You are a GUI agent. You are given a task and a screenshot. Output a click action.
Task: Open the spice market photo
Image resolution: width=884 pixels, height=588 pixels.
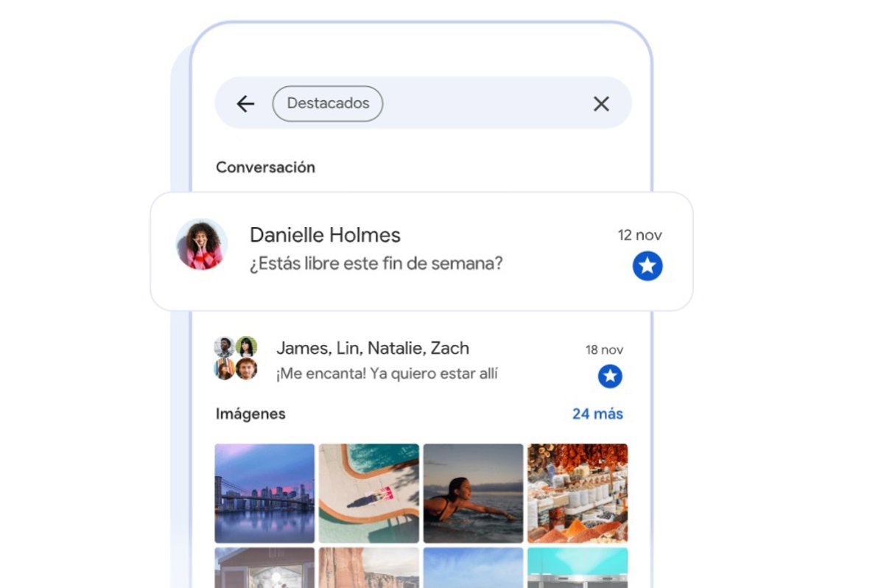tap(578, 493)
